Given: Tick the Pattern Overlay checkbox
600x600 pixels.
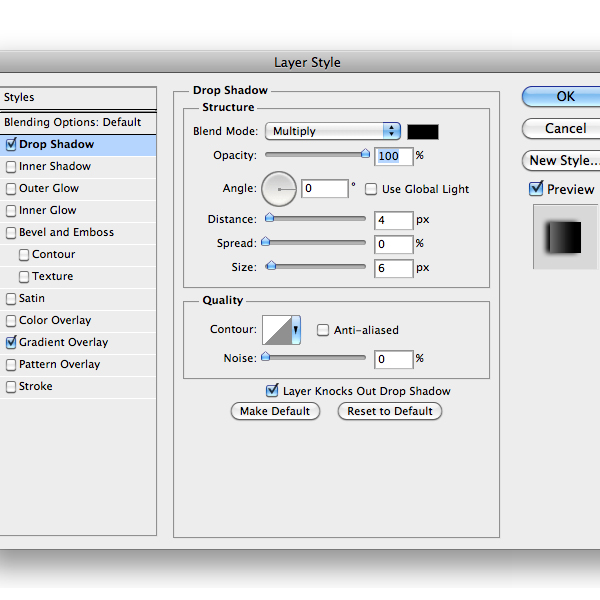Looking at the screenshot, I should point(11,365).
